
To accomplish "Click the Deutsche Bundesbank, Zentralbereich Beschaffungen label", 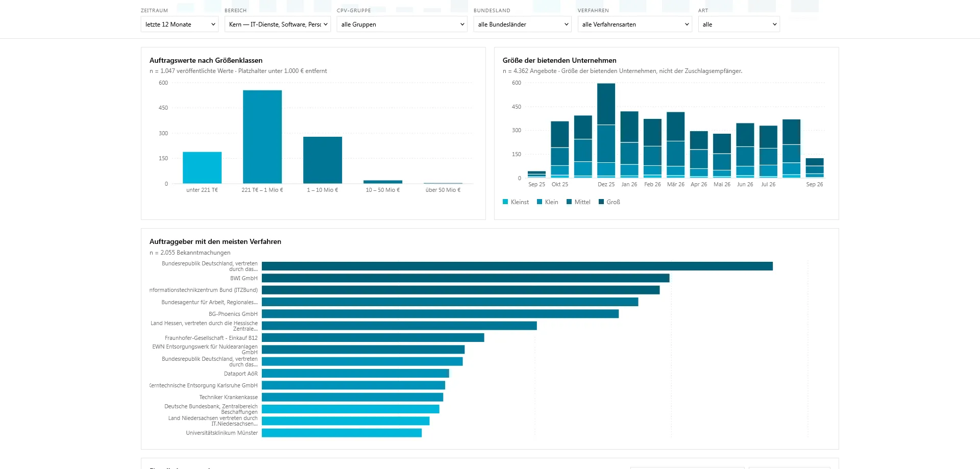I will click(x=211, y=409).
